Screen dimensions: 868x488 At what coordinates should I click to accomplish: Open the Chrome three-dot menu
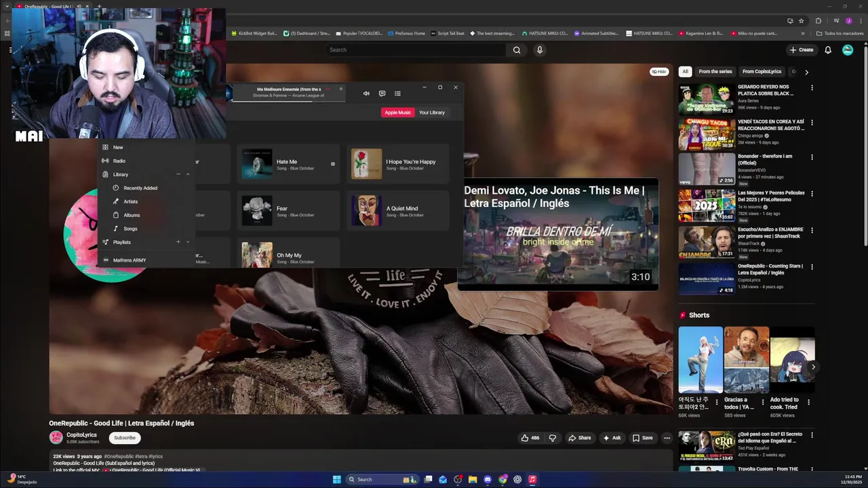(860, 21)
